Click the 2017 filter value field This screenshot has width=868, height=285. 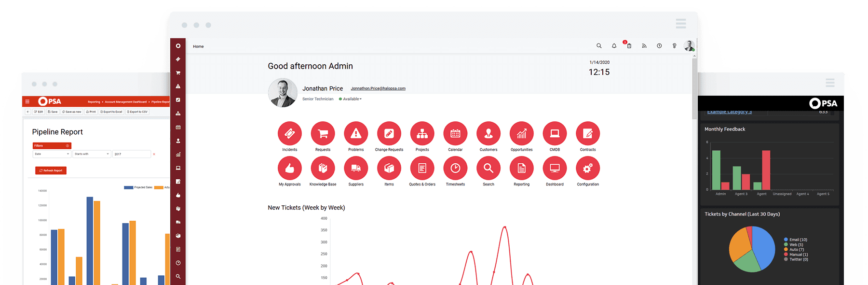tap(132, 154)
